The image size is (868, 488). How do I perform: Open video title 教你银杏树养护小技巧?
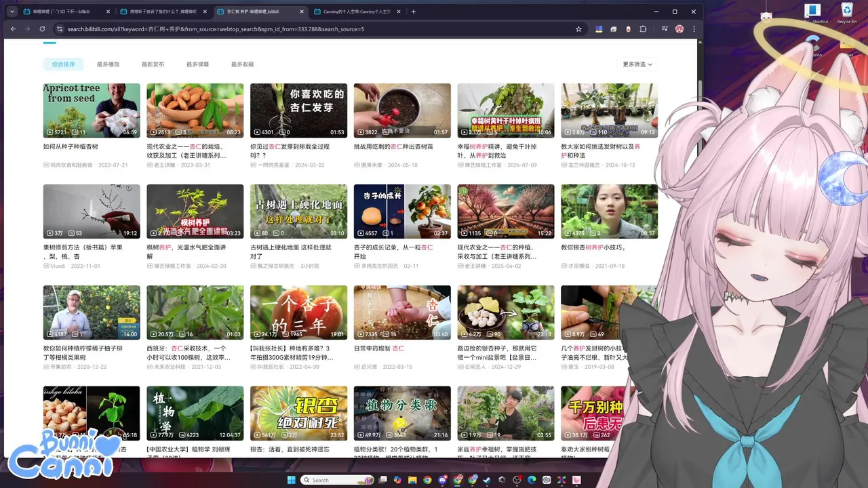coord(593,247)
